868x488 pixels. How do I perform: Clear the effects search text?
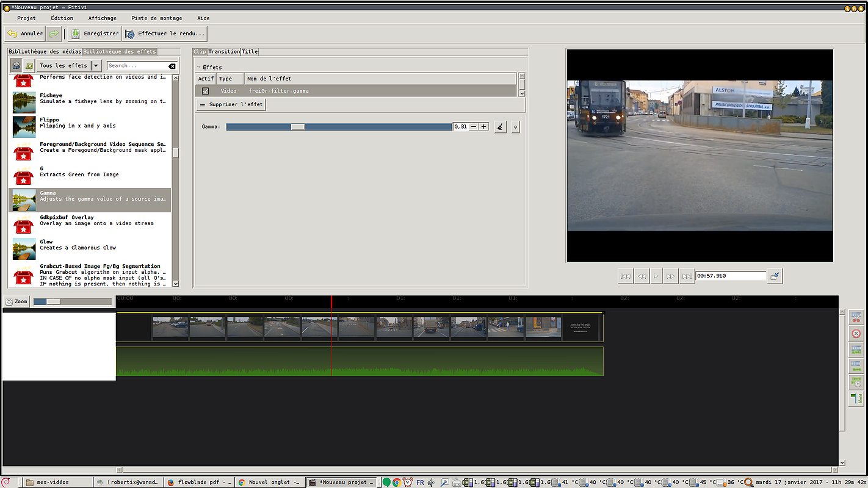[x=172, y=66]
